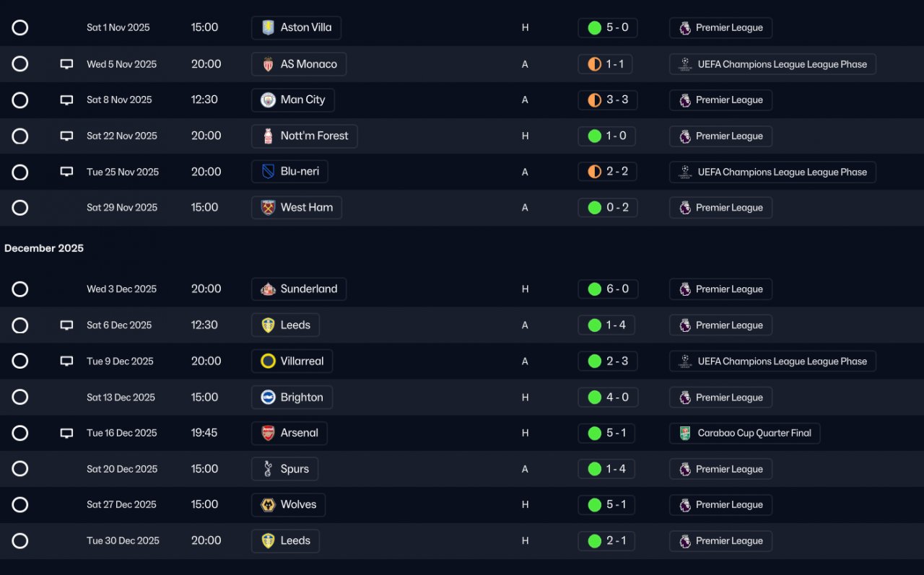Open the 5 - 1 result against Arsenal

(x=607, y=434)
